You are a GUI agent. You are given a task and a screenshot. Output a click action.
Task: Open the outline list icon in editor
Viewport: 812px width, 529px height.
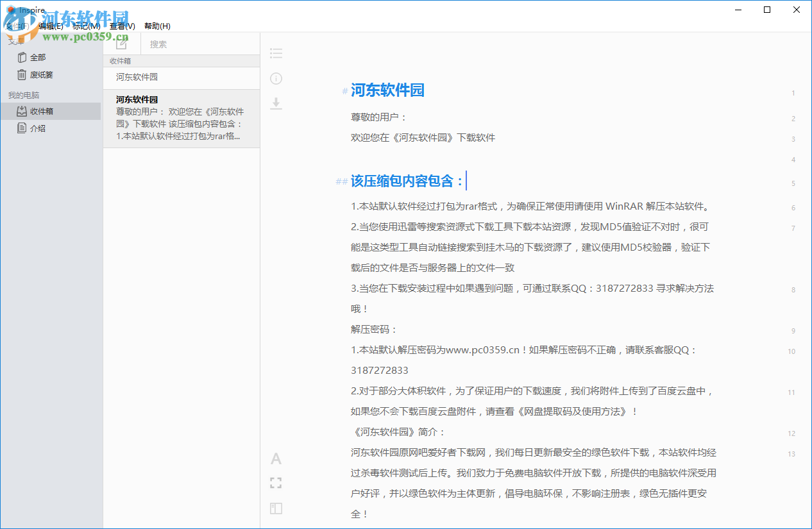tap(276, 53)
